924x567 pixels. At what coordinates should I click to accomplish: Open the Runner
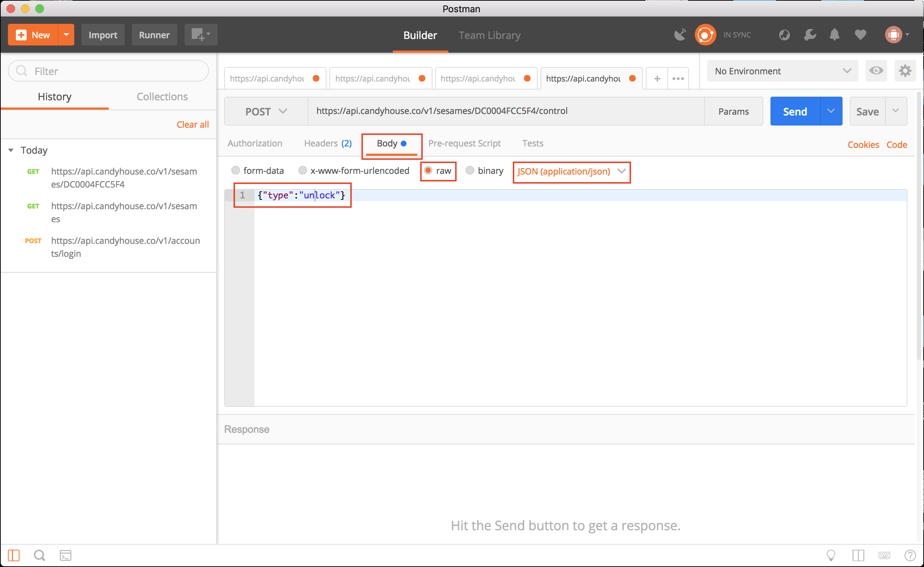coord(154,35)
